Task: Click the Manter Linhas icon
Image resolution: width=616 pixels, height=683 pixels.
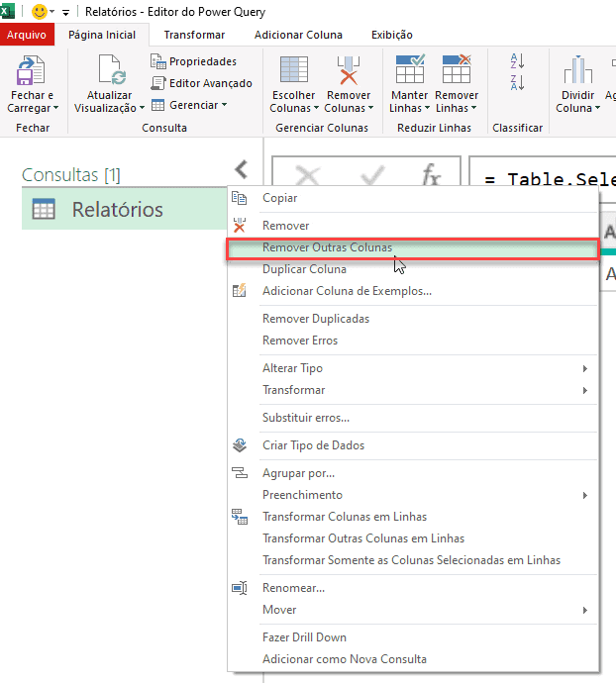Action: coord(410,69)
